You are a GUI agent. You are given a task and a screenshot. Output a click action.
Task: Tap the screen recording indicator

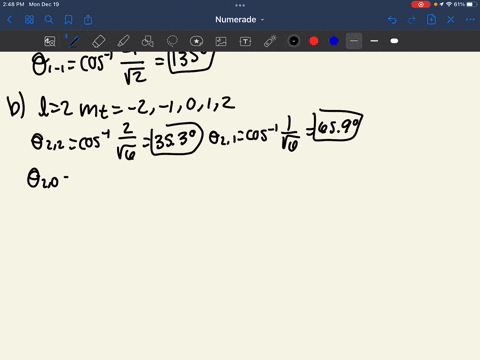(x=421, y=4)
